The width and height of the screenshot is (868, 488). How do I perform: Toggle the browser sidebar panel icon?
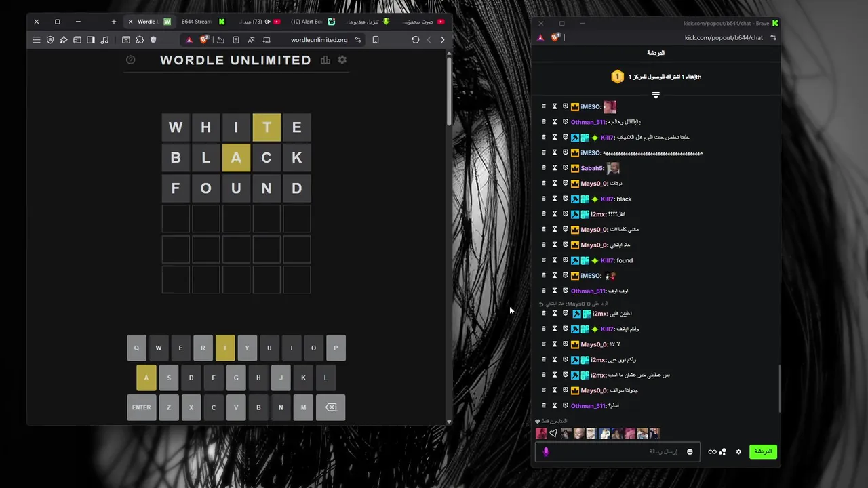(x=91, y=40)
